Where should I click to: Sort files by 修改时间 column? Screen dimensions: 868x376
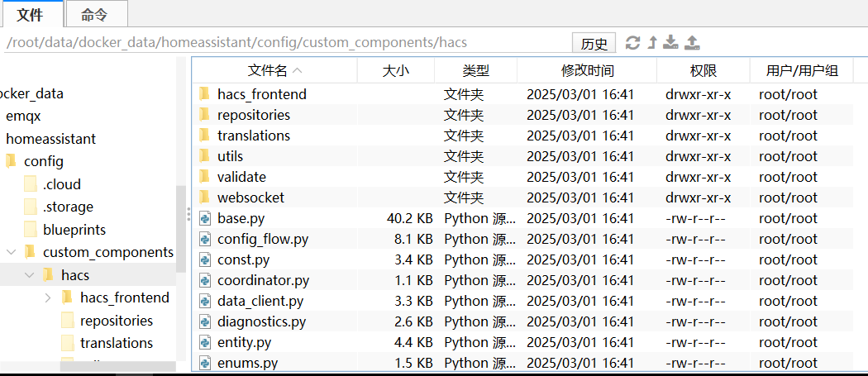[588, 70]
